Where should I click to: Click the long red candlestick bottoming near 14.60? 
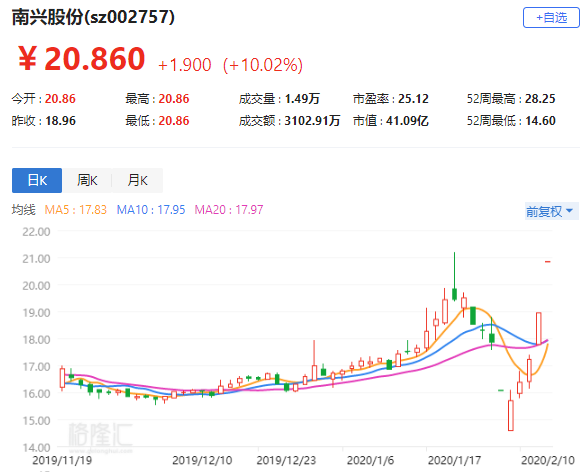511,410
